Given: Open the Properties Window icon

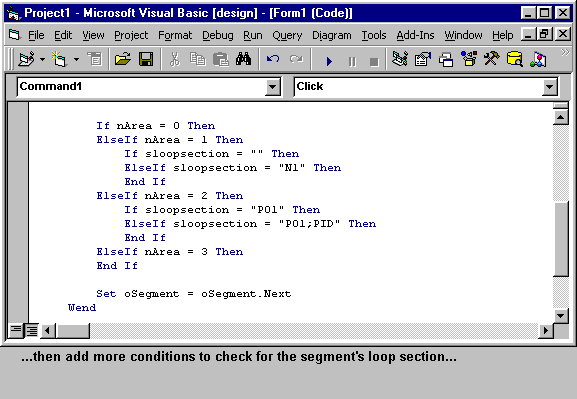Looking at the screenshot, I should 422,59.
